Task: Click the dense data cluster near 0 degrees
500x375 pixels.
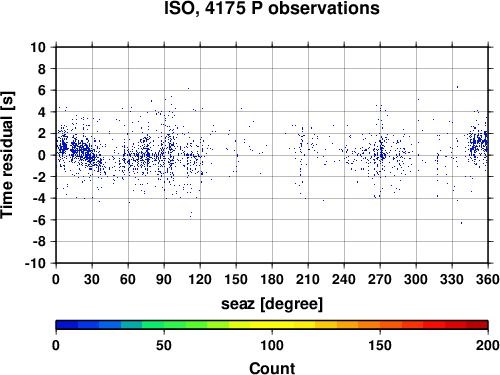Action: click(63, 147)
